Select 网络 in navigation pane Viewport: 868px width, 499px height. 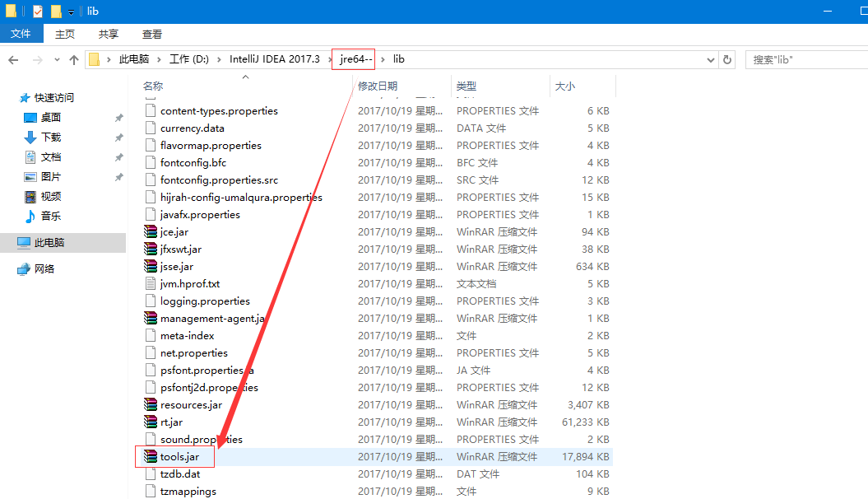pyautogui.click(x=44, y=269)
